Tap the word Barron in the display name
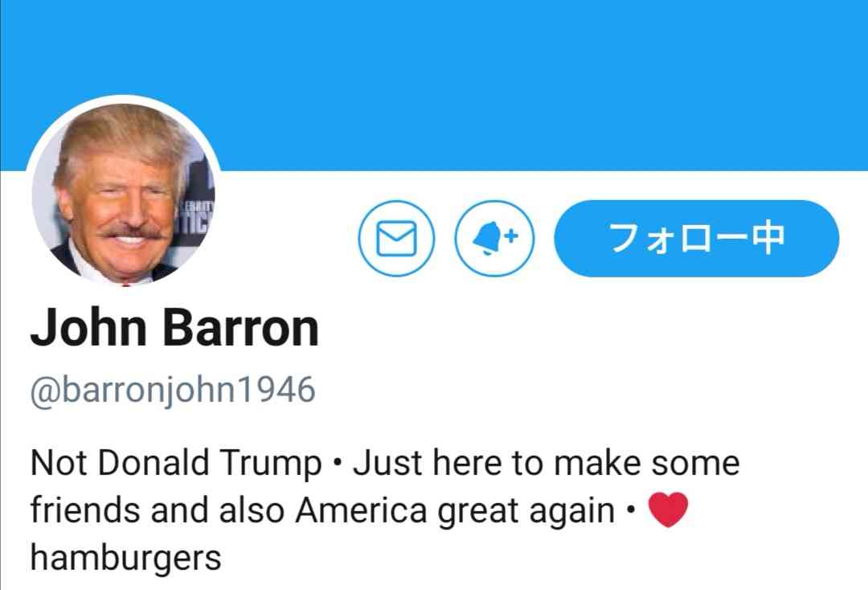The height and width of the screenshot is (590, 868). click(x=241, y=328)
